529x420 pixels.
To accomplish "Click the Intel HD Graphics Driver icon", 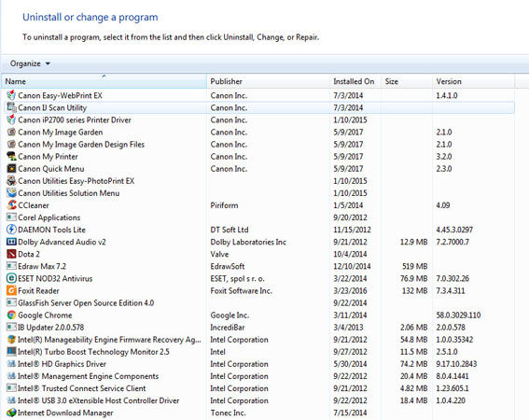I will tap(11, 364).
